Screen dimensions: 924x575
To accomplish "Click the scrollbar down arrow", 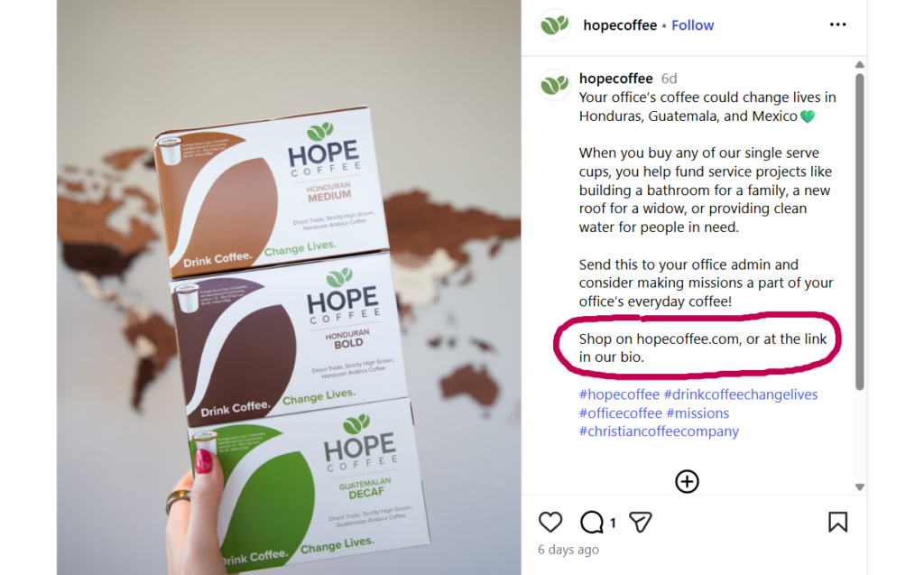I will click(x=860, y=487).
